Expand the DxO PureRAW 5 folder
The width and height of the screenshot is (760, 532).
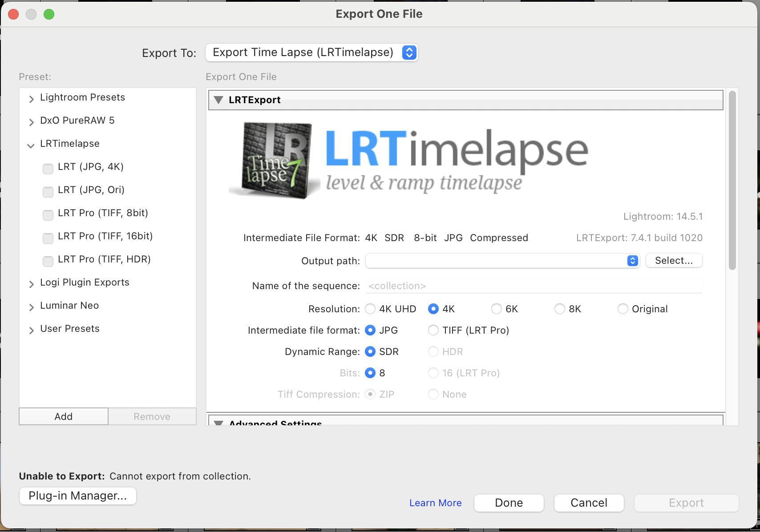point(31,122)
